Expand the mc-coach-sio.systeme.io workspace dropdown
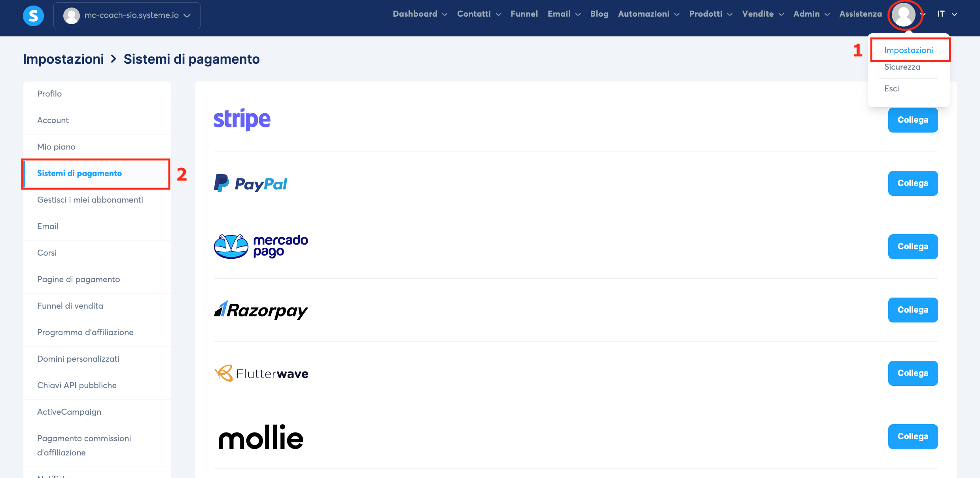The height and width of the screenshot is (478, 980). pyautogui.click(x=127, y=15)
